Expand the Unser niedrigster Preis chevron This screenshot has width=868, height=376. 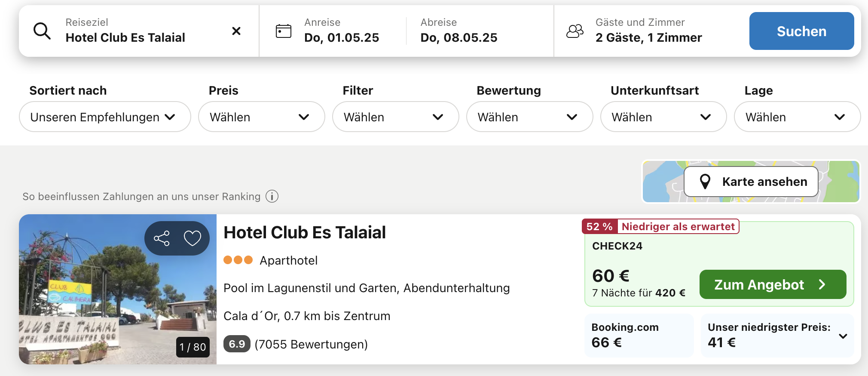point(843,336)
